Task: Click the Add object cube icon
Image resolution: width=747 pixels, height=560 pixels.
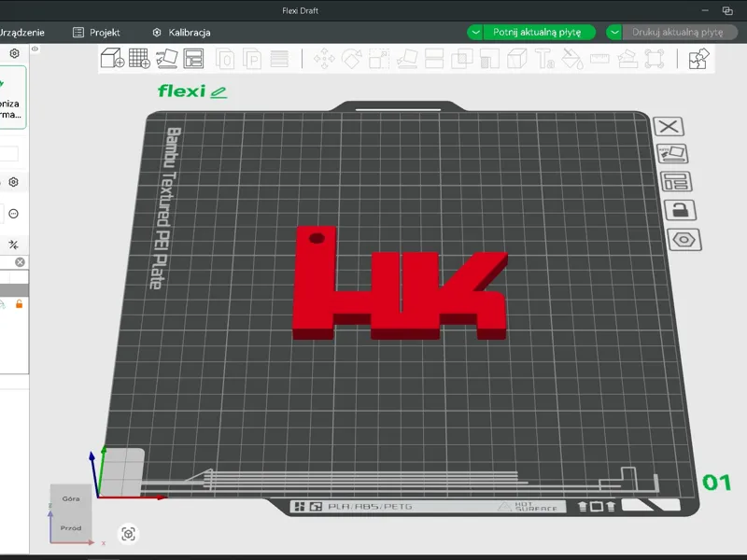Action: (x=112, y=59)
